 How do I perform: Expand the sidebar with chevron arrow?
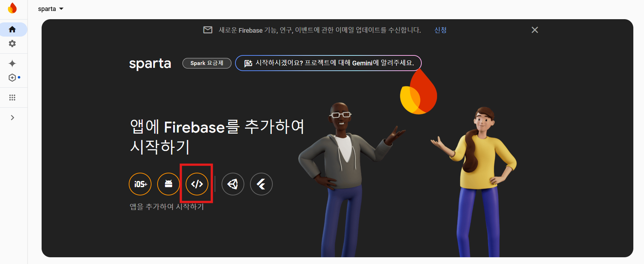click(x=12, y=118)
